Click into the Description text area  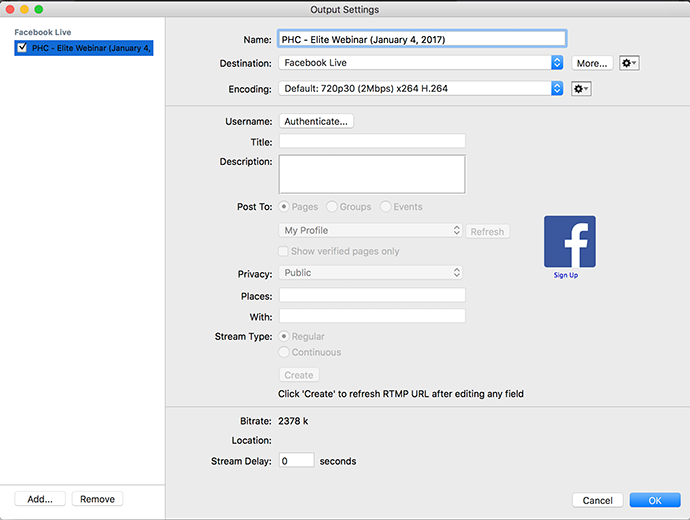click(372, 174)
